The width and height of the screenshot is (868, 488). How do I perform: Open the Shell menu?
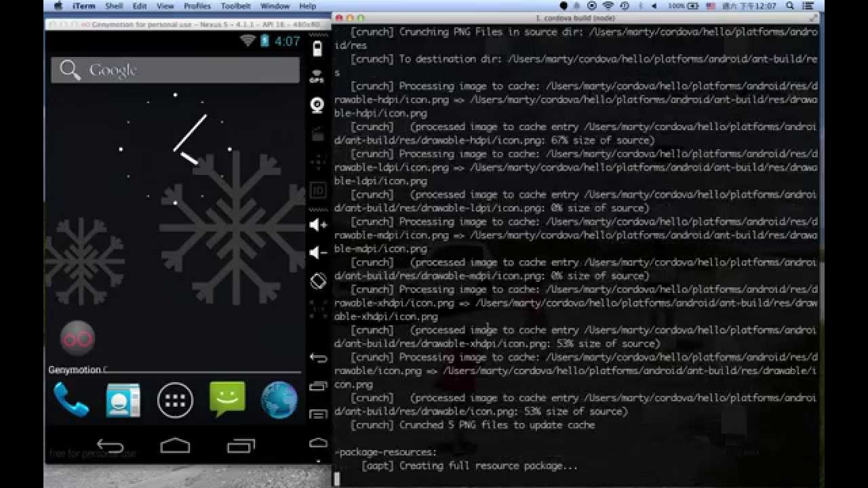[x=113, y=6]
